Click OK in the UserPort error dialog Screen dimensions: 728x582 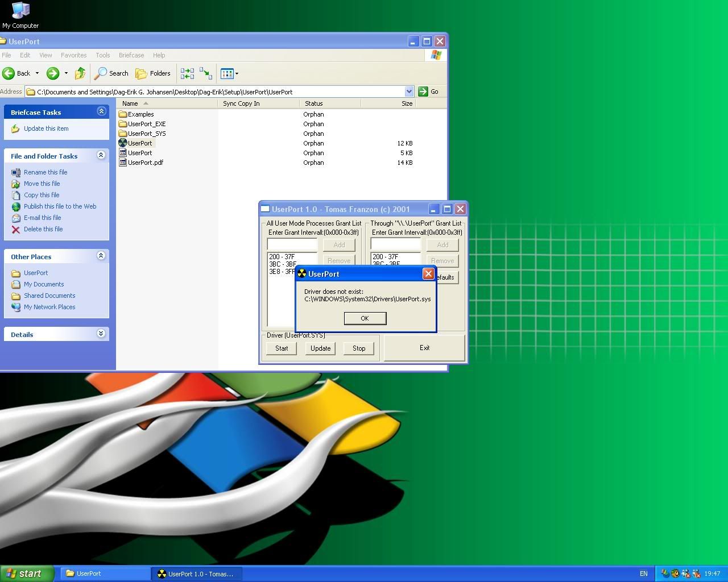pos(365,318)
